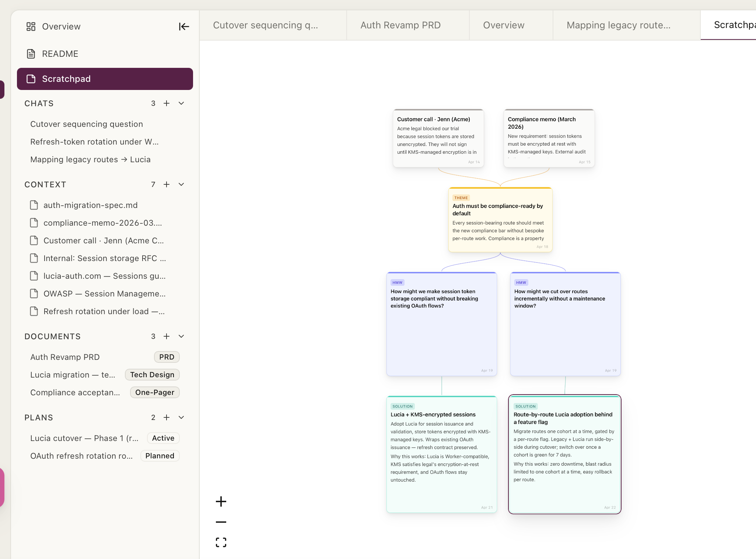
Task: Zoom out of the canvas
Action: [221, 521]
